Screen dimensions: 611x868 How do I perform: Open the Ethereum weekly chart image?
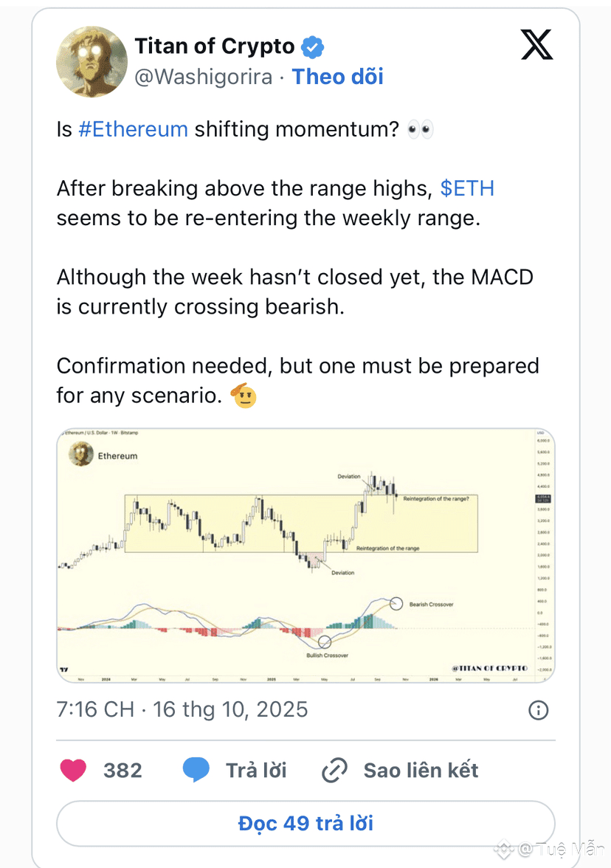(305, 554)
